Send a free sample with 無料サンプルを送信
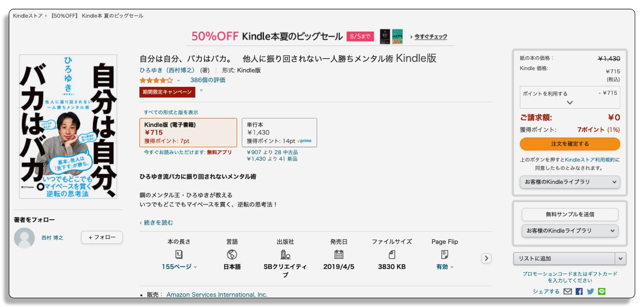This screenshot has width=644, height=307. (x=570, y=214)
